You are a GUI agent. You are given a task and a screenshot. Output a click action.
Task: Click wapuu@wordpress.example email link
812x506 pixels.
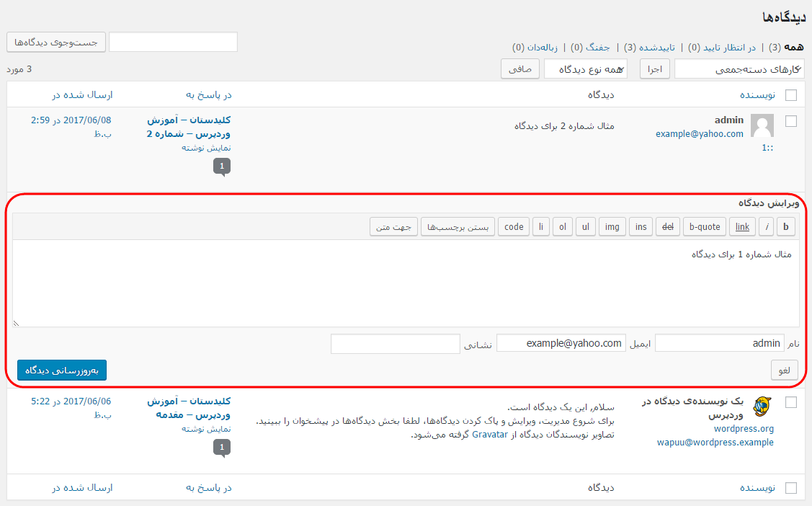(x=715, y=443)
